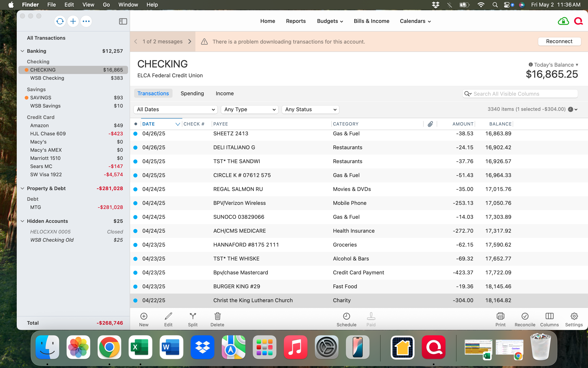
Task: Click the Reconnect button
Action: (x=559, y=41)
